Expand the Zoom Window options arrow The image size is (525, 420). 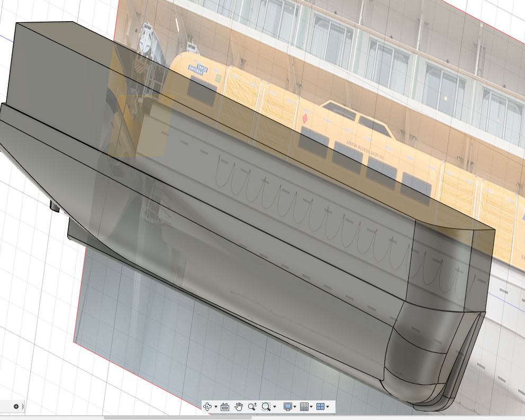pyautogui.click(x=275, y=407)
